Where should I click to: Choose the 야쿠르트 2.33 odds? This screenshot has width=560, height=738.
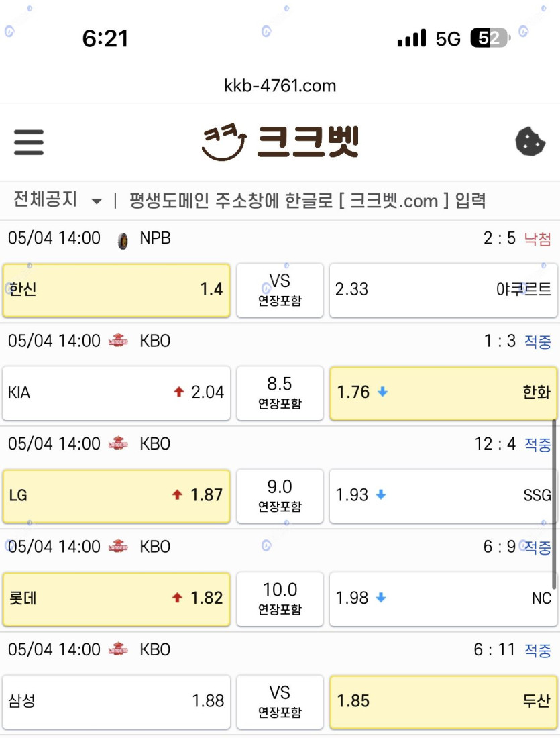[443, 290]
